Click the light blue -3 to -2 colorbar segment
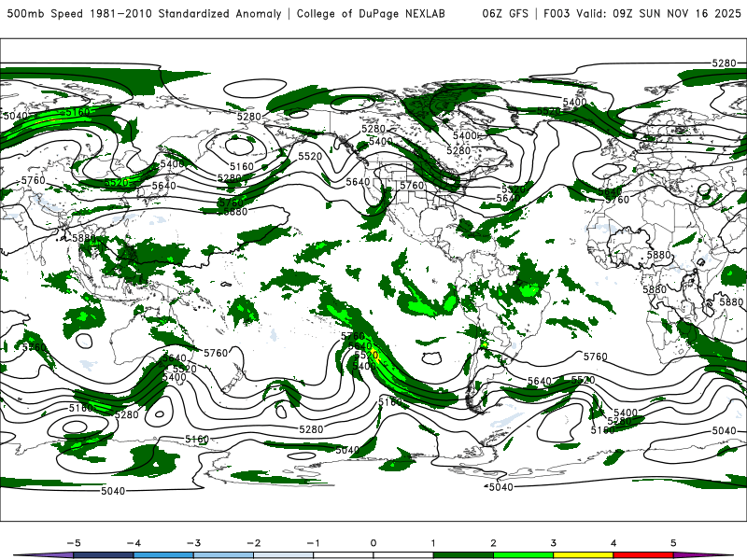Screen dimensions: 747x560 pyautogui.click(x=223, y=555)
